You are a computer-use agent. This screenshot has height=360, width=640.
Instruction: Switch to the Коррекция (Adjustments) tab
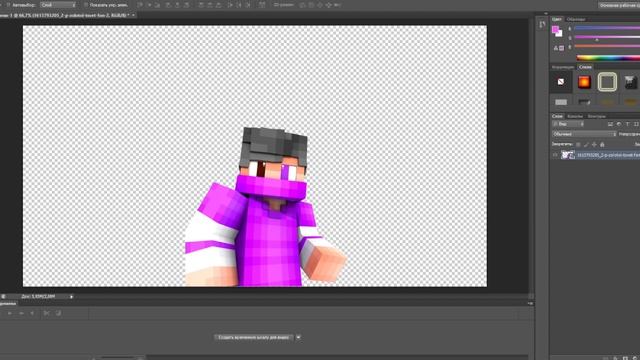click(x=563, y=67)
